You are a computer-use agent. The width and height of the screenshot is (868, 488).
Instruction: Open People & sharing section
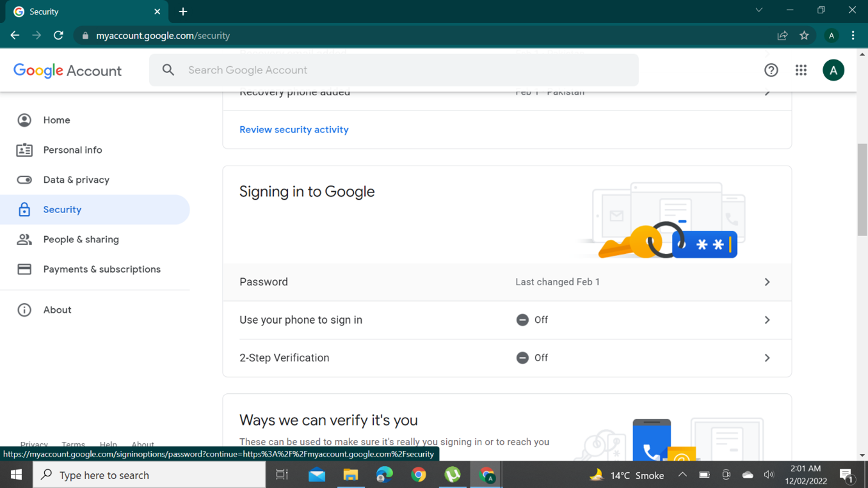pos(95,239)
